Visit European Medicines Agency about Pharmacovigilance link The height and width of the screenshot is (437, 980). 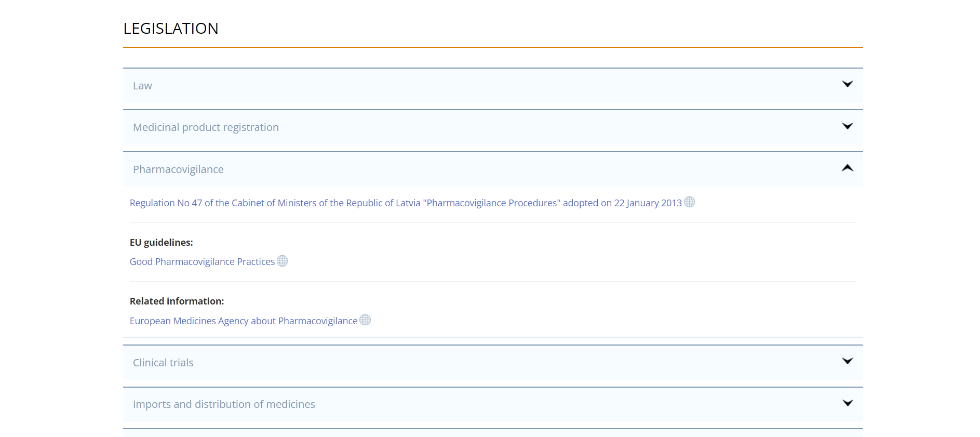[x=243, y=321]
